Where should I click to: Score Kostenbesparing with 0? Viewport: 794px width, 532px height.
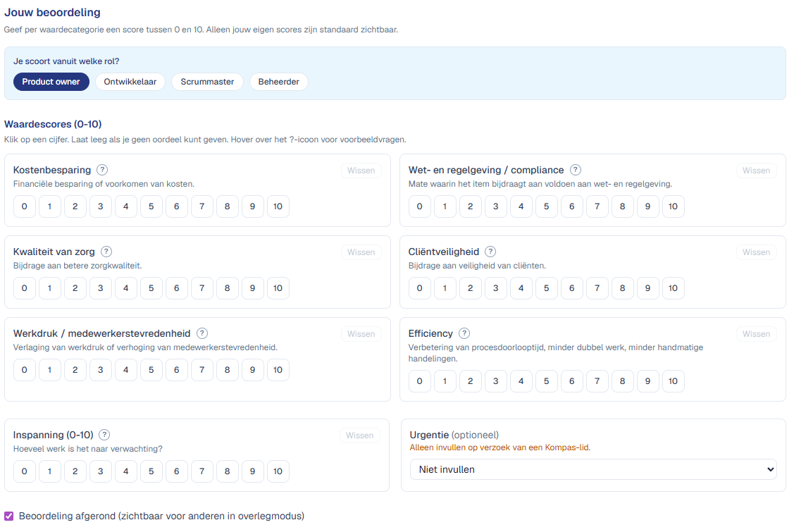click(x=24, y=206)
